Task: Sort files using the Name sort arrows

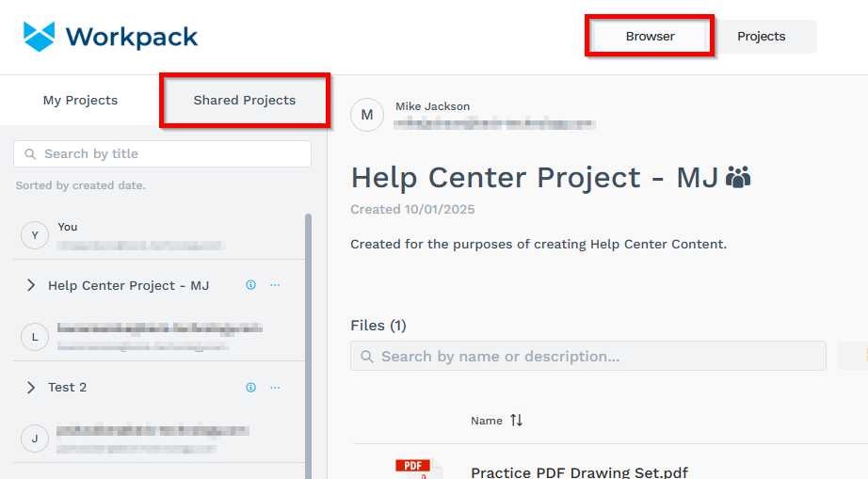Action: click(x=516, y=421)
